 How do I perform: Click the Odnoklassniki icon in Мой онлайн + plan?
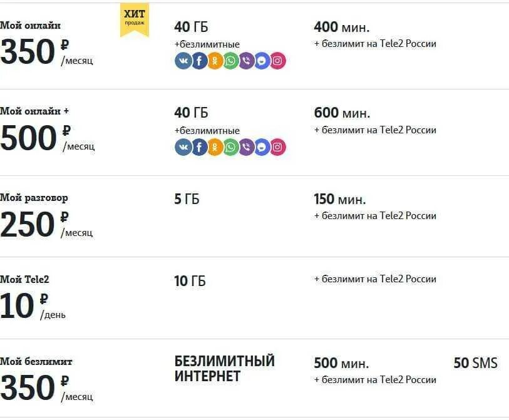[215, 147]
